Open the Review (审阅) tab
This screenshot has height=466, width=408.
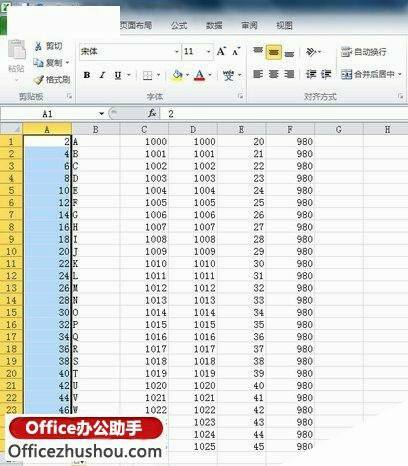(x=249, y=25)
